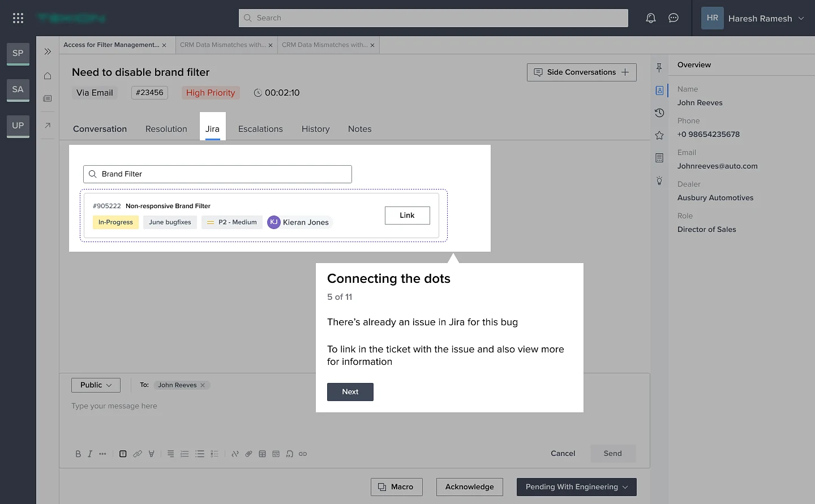This screenshot has width=815, height=504.
Task: Open the Resolution tab
Action: click(166, 129)
